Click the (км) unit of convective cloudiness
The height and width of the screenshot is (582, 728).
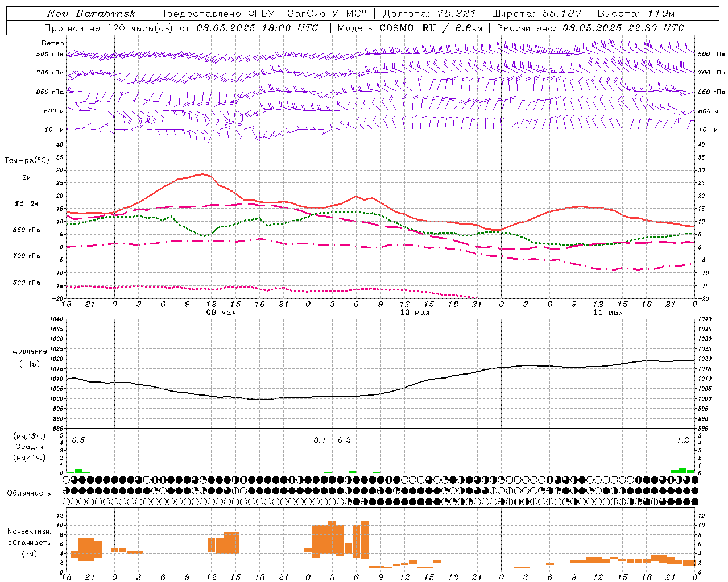(x=30, y=553)
